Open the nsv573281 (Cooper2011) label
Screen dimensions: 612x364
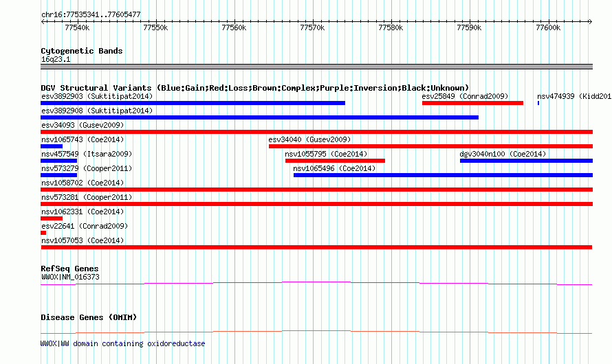click(87, 197)
